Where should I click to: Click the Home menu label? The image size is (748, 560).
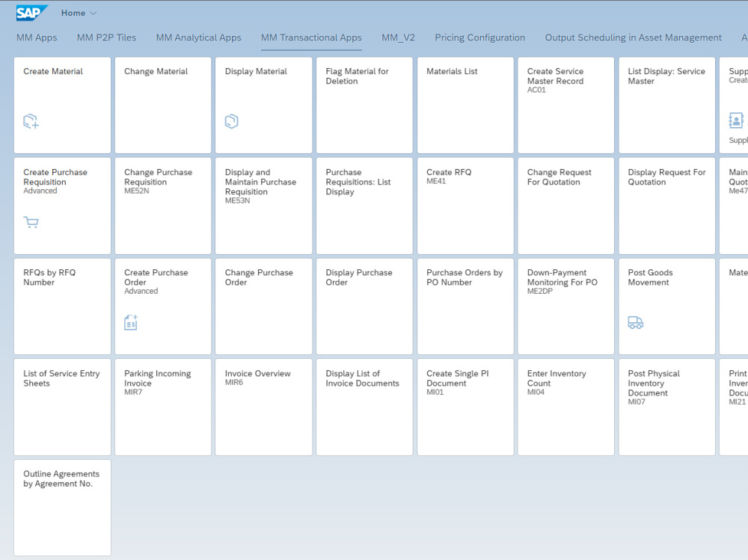coord(73,13)
